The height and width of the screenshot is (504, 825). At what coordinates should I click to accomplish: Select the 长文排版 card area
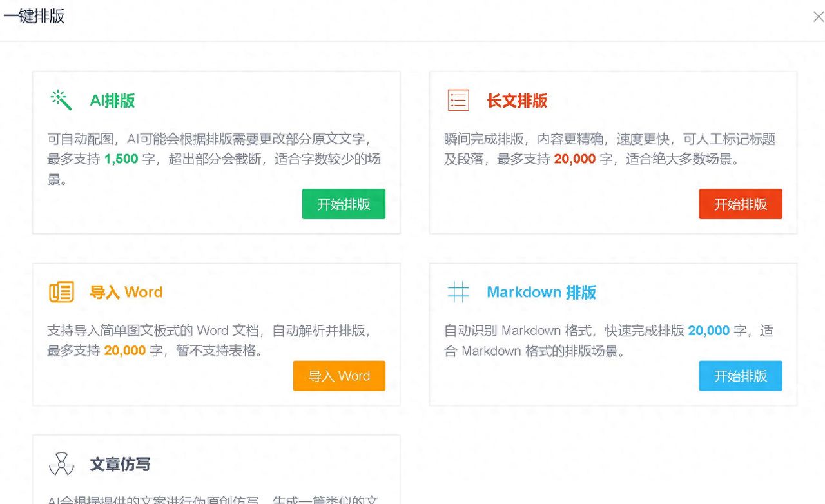[612, 152]
